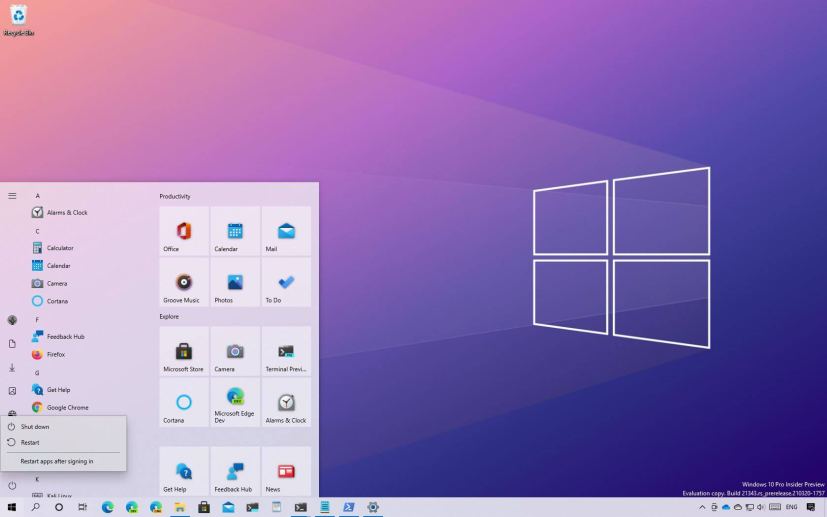
Task: Click the ENG language indicator
Action: pos(792,508)
